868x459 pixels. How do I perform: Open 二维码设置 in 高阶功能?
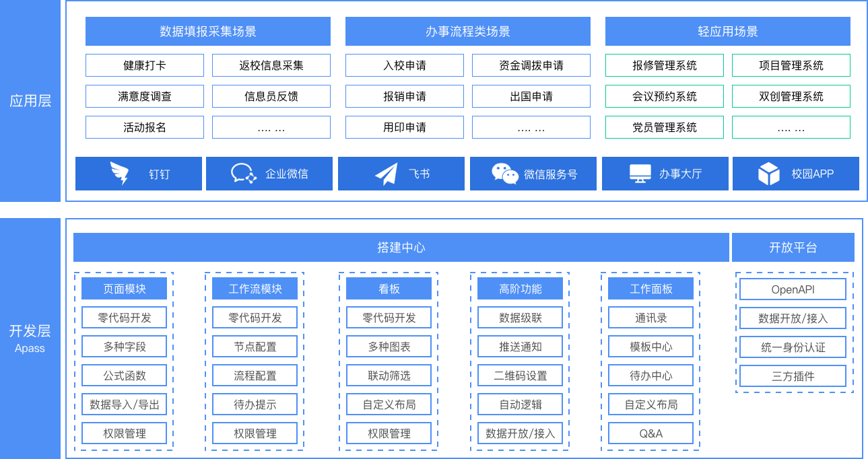click(520, 376)
